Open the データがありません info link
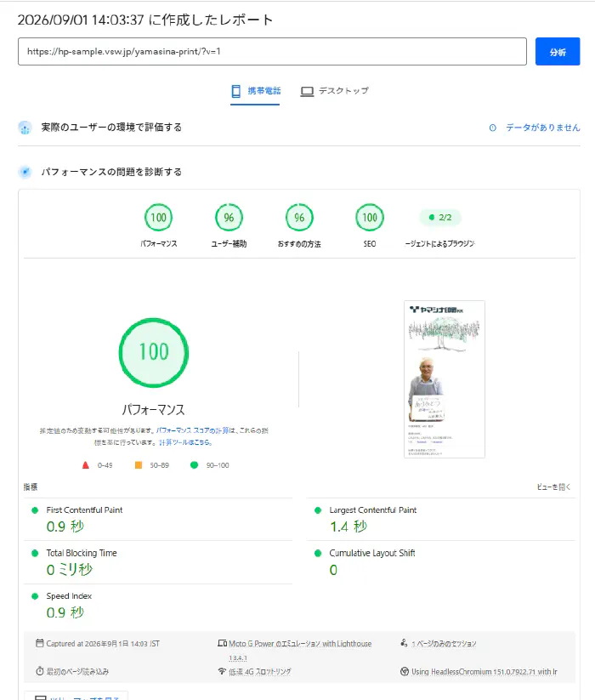The image size is (595, 700). point(542,128)
